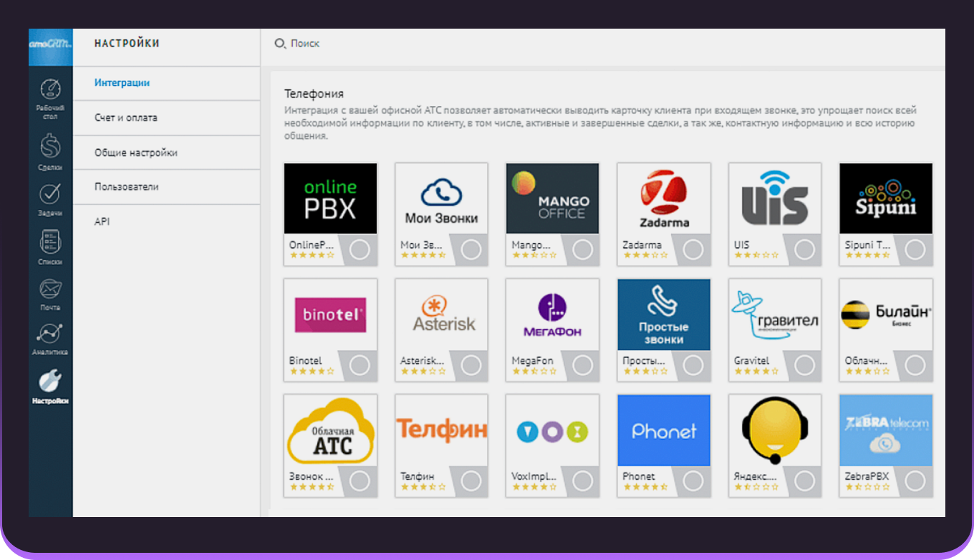Screen dimensions: 974x560
Task: Toggle the Gravitel install circle
Action: 804,365
